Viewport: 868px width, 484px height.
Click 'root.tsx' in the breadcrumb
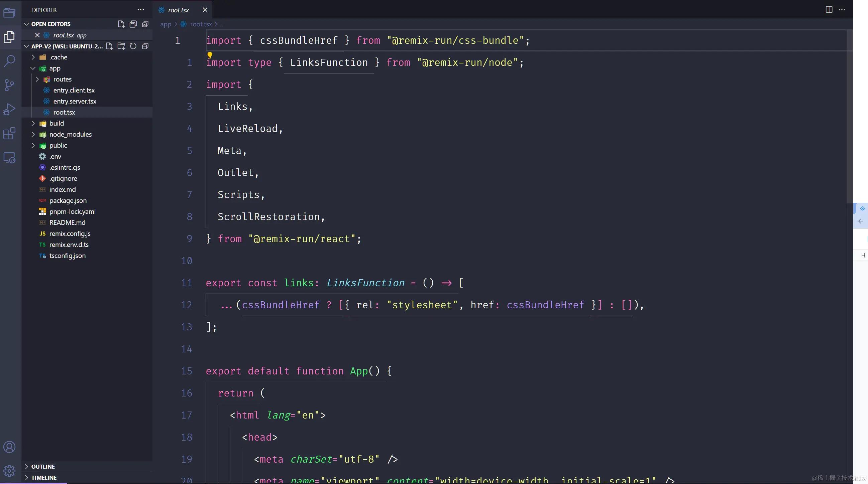pyautogui.click(x=201, y=24)
